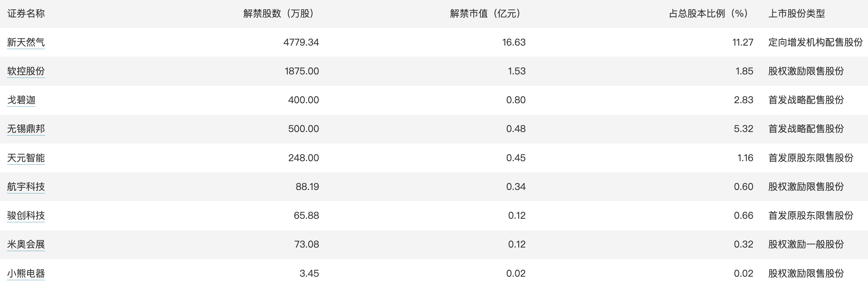868x290 pixels.
Task: Select the 股权激励一般股份 type cell
Action: 806,244
